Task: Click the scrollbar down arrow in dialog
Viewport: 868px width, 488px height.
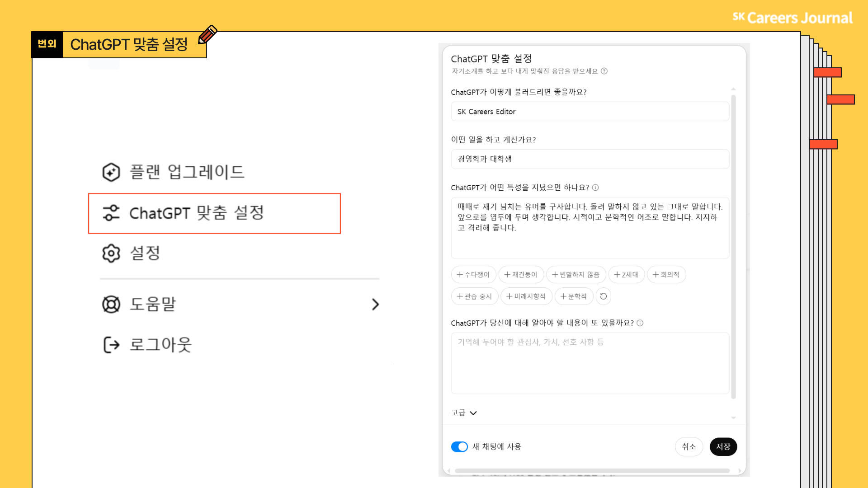Action: (733, 418)
